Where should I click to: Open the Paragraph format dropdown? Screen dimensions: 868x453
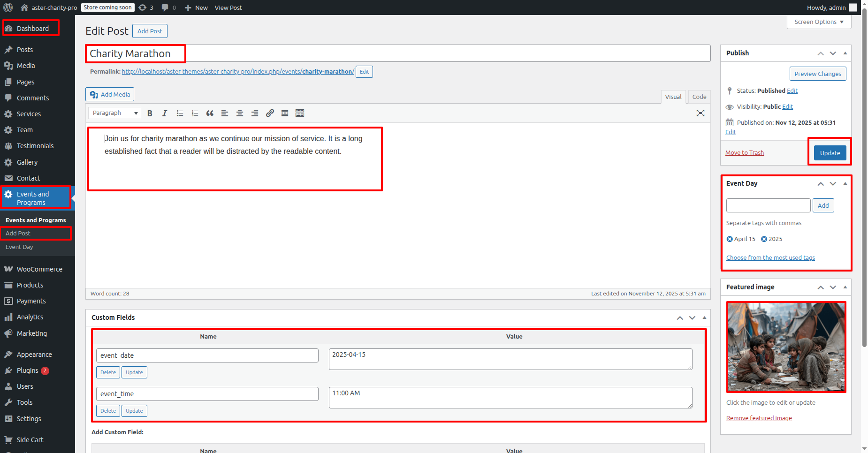115,113
